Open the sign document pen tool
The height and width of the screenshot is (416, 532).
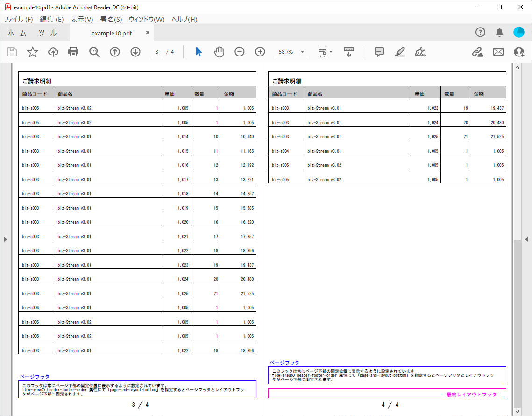(420, 52)
